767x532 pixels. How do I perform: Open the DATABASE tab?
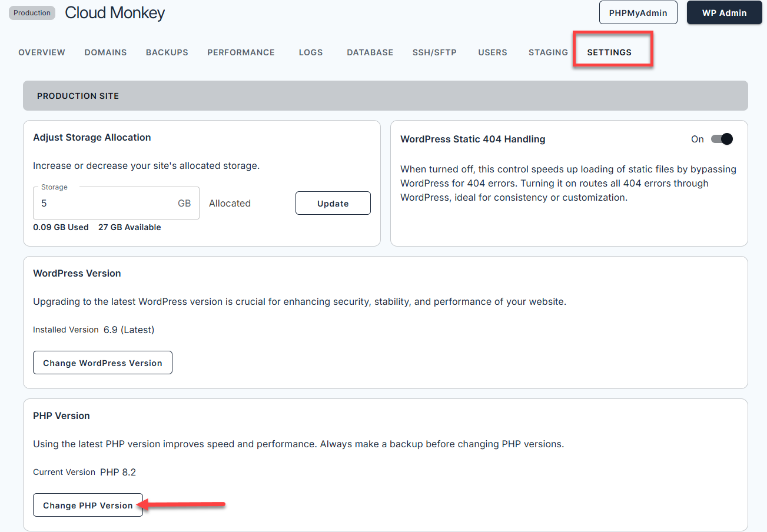(x=370, y=52)
